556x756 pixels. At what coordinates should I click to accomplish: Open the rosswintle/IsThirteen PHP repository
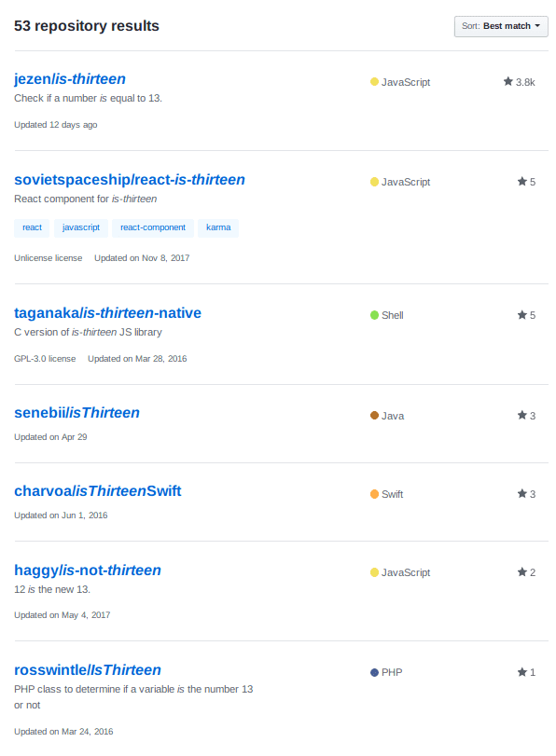pyautogui.click(x=88, y=670)
